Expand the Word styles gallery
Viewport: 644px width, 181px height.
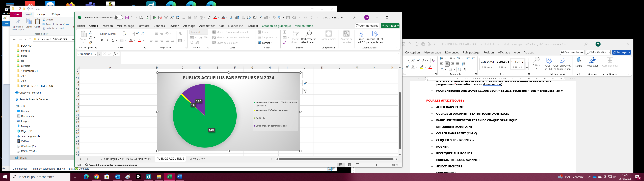[x=527, y=69]
